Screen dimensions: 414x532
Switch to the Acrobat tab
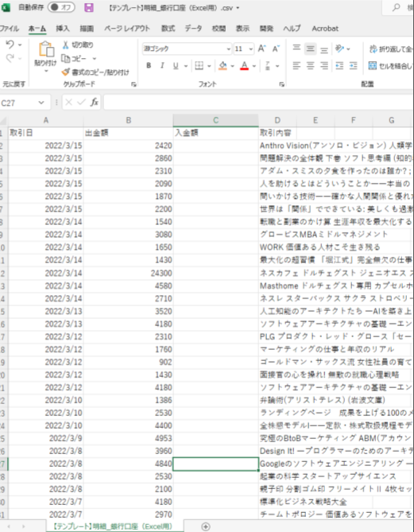325,29
